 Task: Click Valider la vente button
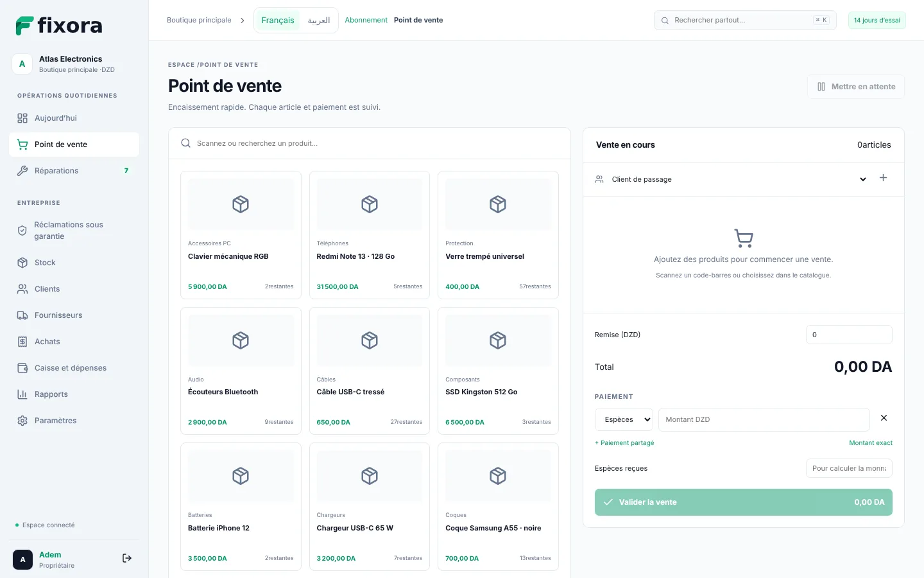coord(744,502)
